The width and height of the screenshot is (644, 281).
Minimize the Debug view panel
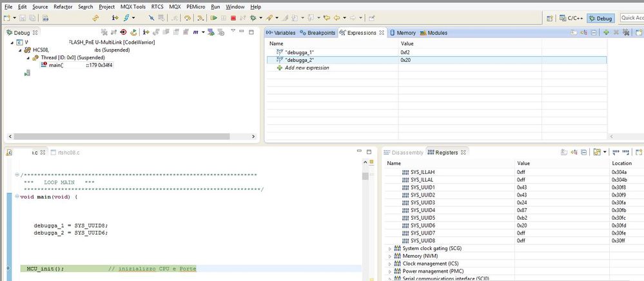[x=241, y=31]
